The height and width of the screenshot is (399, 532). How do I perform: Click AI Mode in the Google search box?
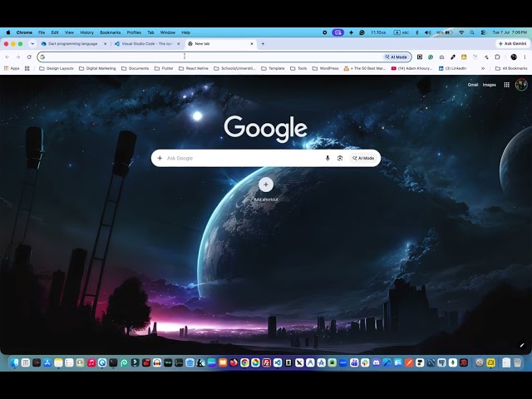[363, 158]
